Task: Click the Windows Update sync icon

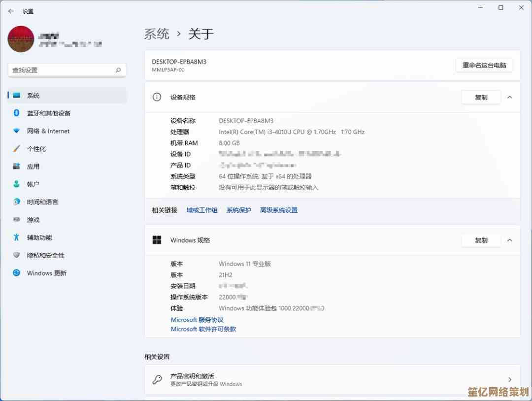Action: point(17,273)
